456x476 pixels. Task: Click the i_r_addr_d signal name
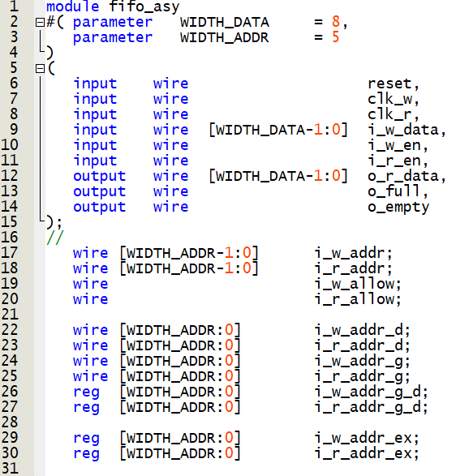point(359,345)
